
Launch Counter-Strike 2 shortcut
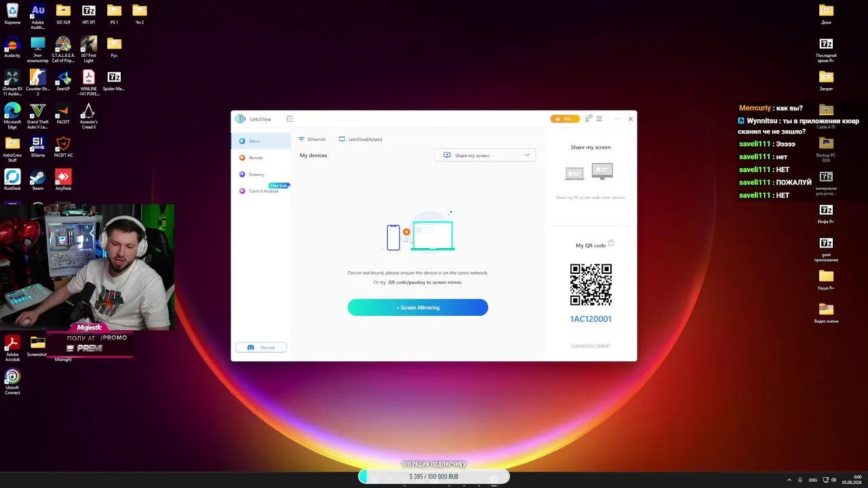pyautogui.click(x=38, y=83)
